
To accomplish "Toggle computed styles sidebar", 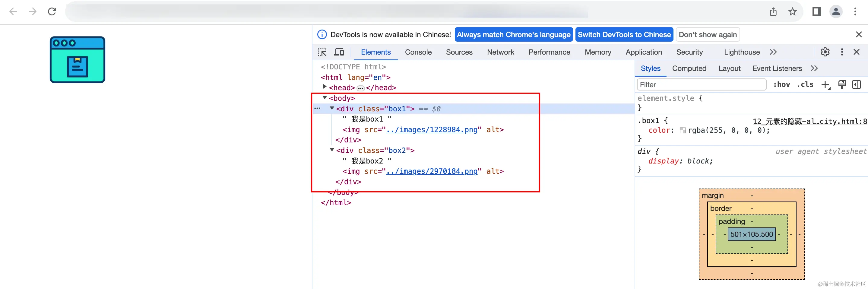I will click(856, 85).
